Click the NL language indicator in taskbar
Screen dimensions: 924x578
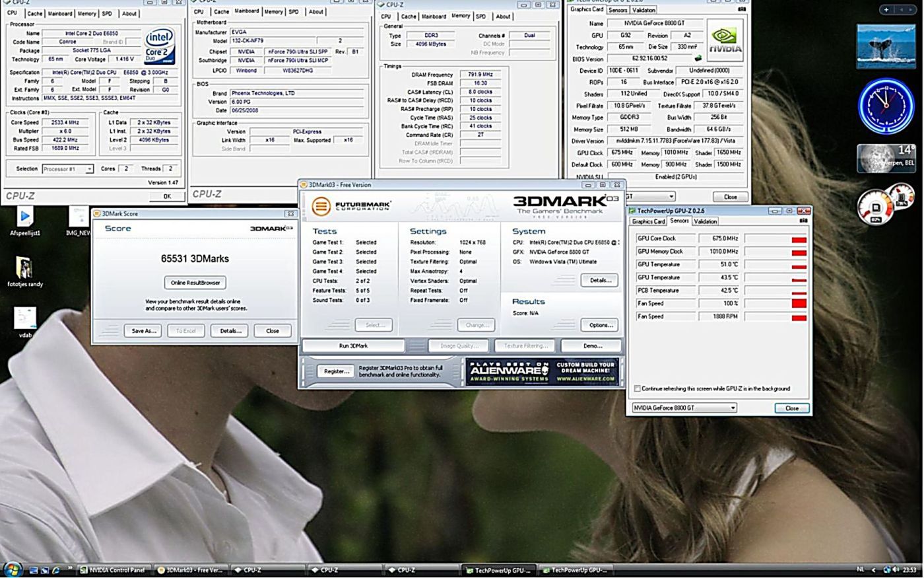(860, 569)
